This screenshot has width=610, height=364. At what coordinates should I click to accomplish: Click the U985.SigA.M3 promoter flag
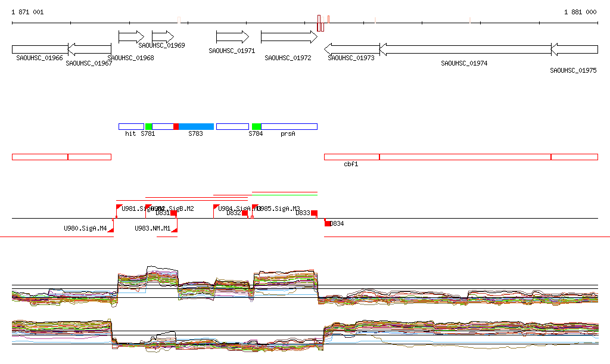[x=255, y=208]
